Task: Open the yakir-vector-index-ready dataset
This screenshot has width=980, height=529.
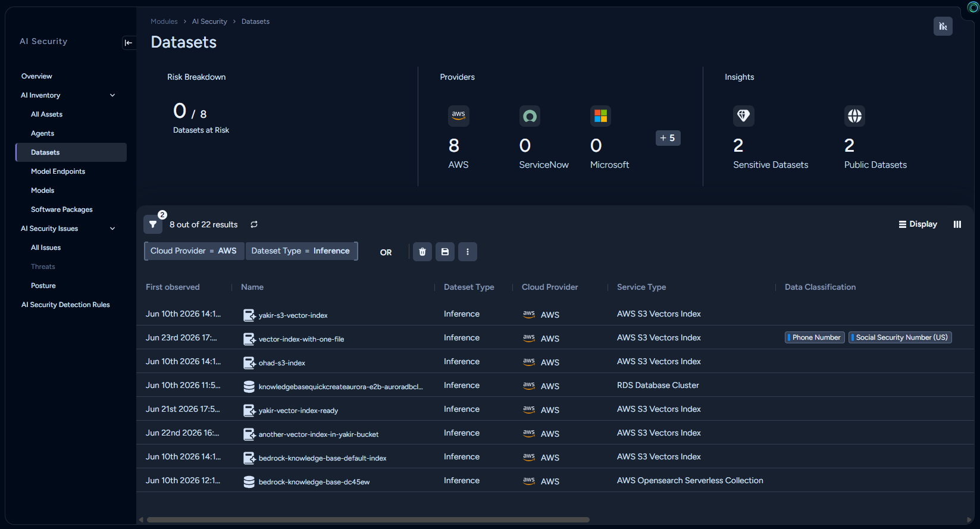Action: (298, 411)
